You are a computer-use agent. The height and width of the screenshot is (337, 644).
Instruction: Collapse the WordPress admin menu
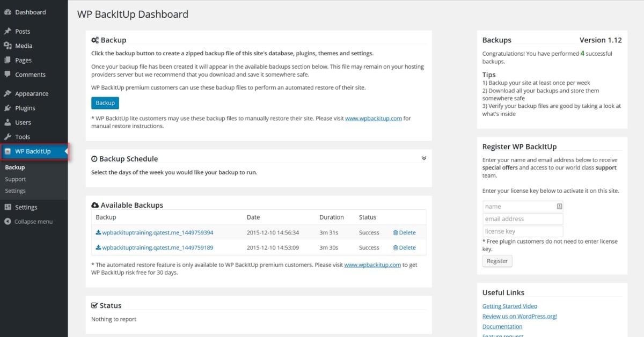(x=31, y=221)
